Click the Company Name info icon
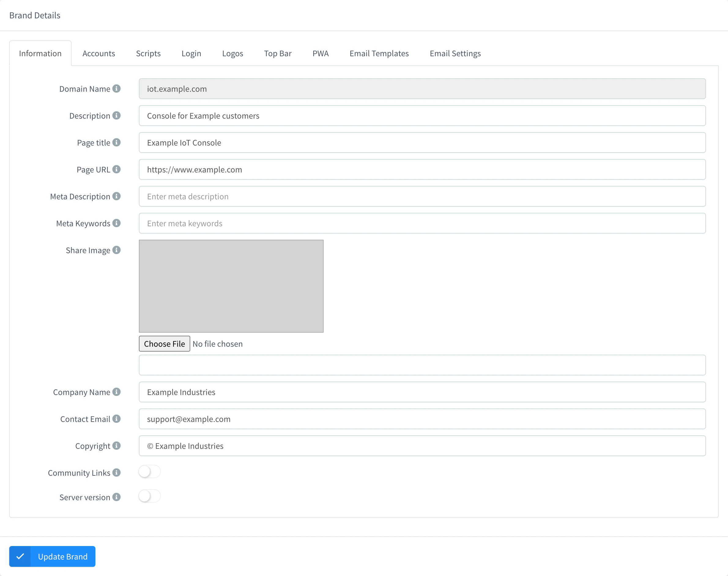Screen dimensions: 728x576 116,392
